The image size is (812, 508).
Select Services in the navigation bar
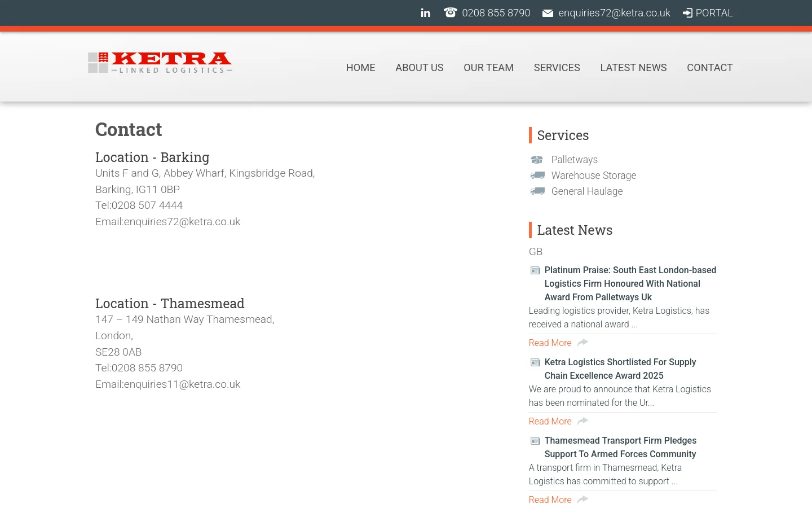pos(557,68)
